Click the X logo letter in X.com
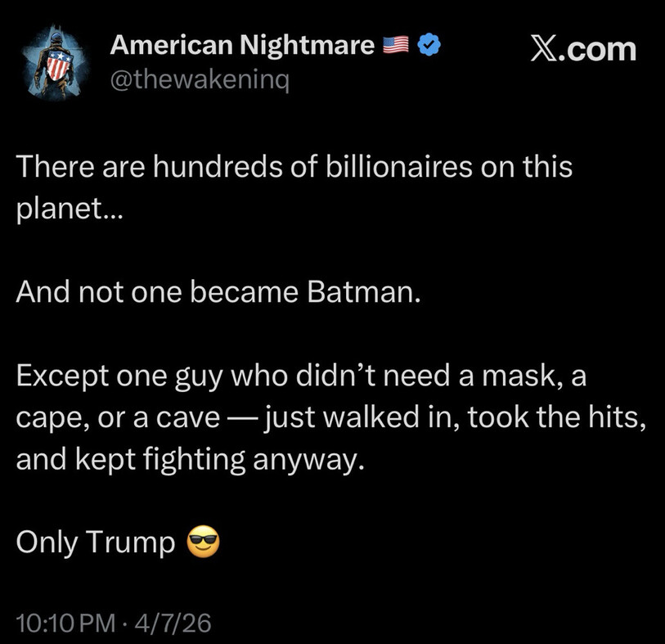 548,48
